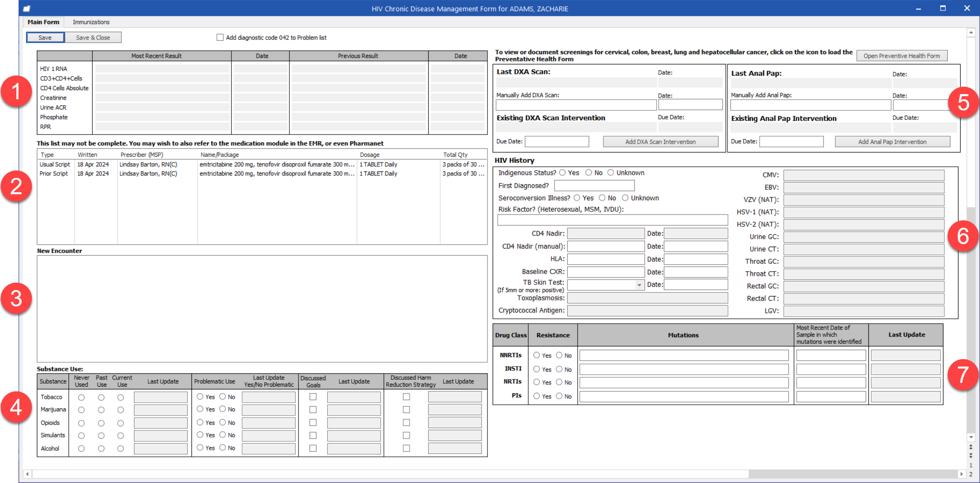Click the vertical scrollbar up arrow
Viewport: 980px width, 483px height.
(x=971, y=33)
